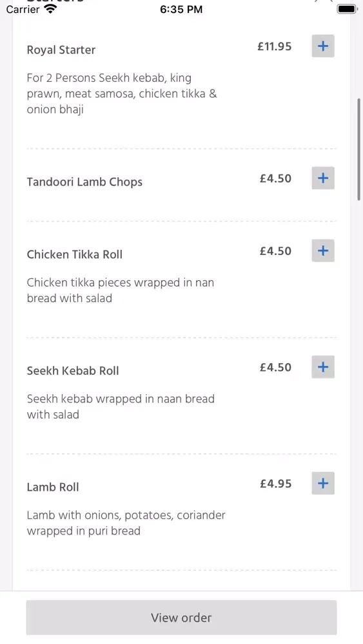The image size is (363, 644).
Task: Select the Royal Starter item title
Action: [61, 50]
